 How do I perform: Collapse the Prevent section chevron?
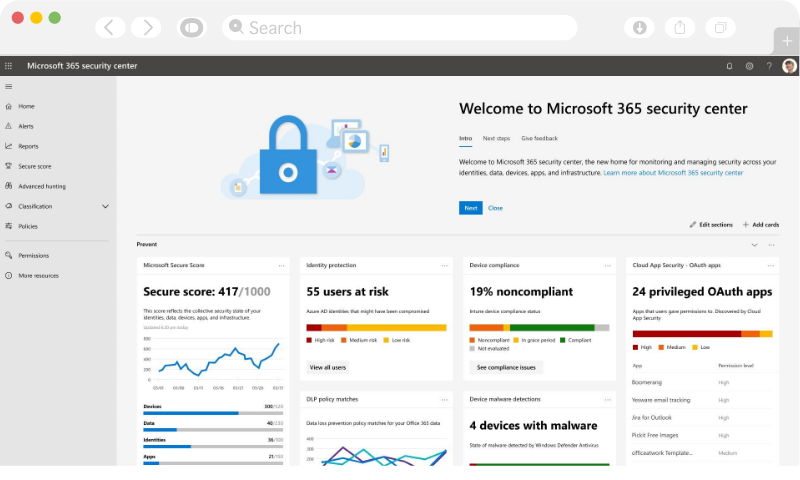pos(754,245)
